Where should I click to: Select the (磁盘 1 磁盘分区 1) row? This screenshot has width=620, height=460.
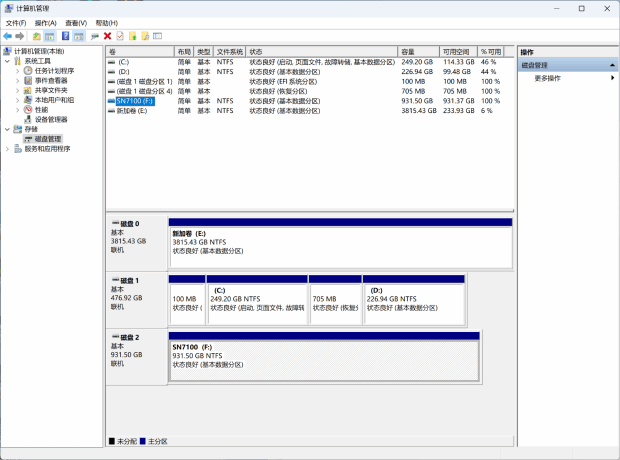310,81
